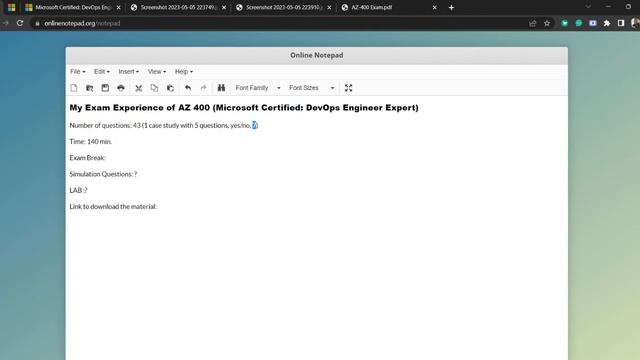Open the Help menu
Viewport: 640px width, 360px height.
[184, 71]
